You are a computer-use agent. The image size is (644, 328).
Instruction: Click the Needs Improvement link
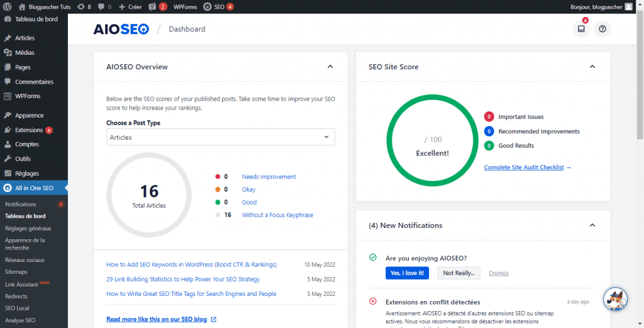point(269,177)
